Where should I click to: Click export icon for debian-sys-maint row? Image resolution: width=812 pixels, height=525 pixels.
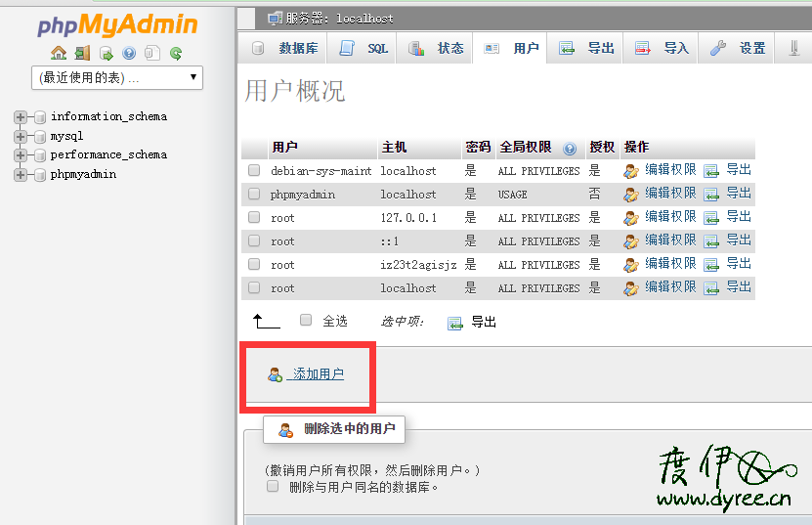(x=711, y=171)
